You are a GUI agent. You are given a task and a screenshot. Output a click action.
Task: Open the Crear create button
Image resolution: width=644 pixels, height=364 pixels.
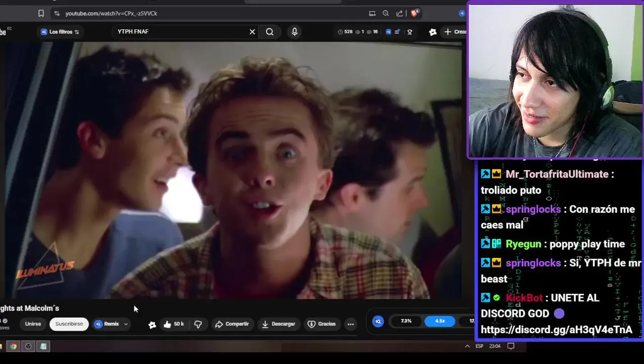point(455,32)
